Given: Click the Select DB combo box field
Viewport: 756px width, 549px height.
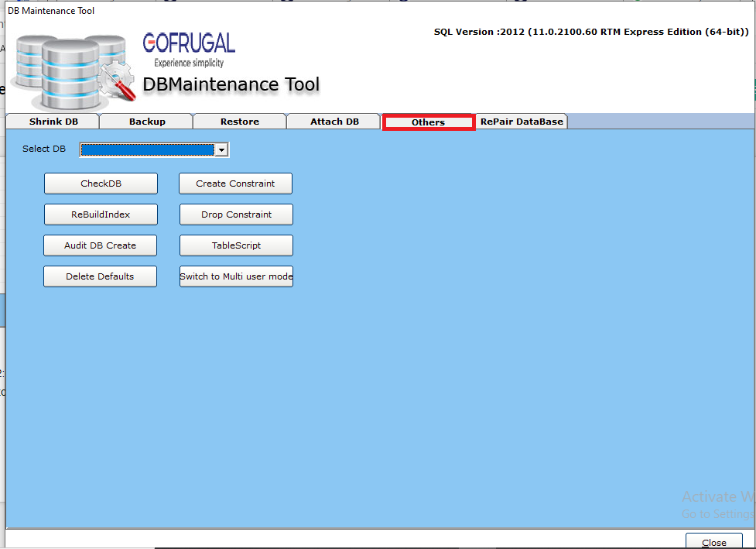Looking at the screenshot, I should (154, 150).
